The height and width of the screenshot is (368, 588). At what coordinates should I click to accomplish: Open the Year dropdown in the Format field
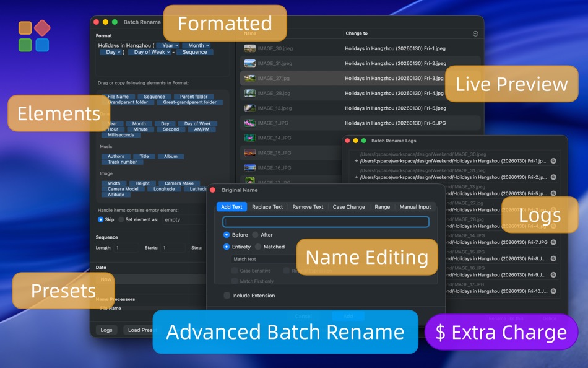(x=167, y=45)
